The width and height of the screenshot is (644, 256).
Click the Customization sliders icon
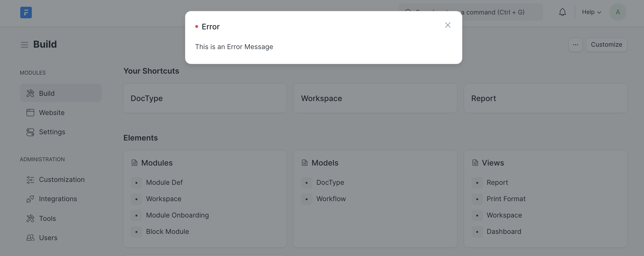[x=30, y=180]
